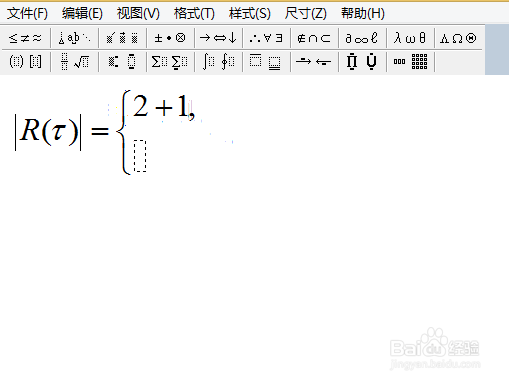Open underbar and overbar templates palette
Screen dimensions: 509x382
(266, 62)
